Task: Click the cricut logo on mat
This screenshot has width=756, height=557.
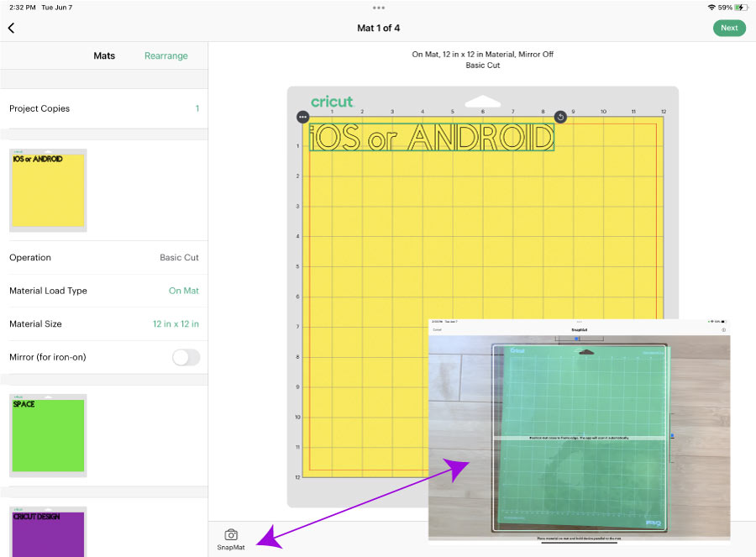Action: 332,102
